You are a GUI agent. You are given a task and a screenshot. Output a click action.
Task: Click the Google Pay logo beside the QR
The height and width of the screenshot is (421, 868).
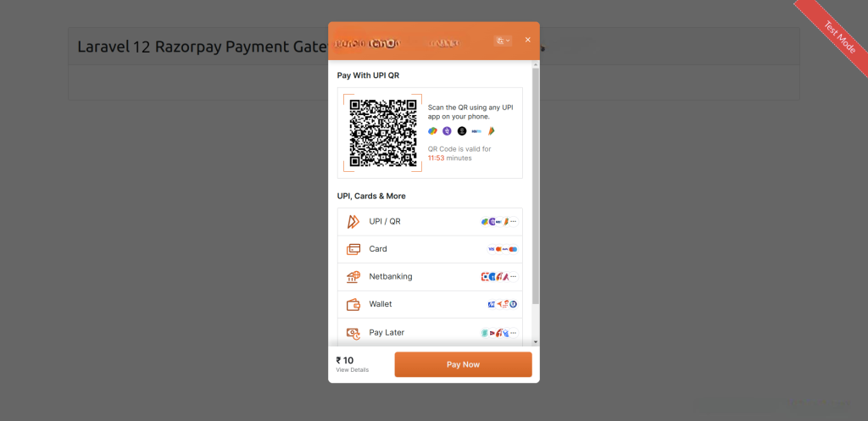(433, 131)
